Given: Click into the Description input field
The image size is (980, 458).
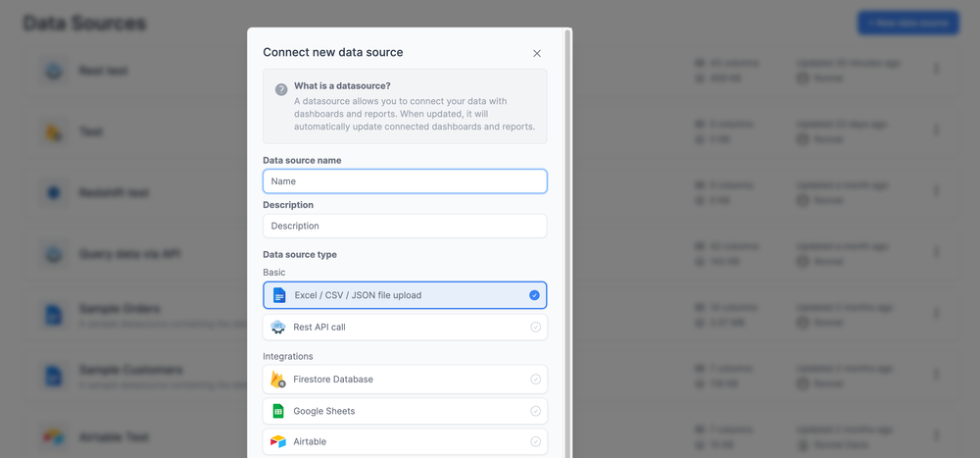Looking at the screenshot, I should click(x=405, y=226).
